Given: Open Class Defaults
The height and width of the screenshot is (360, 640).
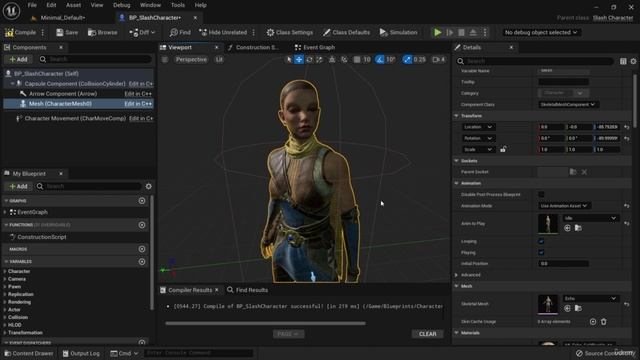Looking at the screenshot, I should pyautogui.click(x=346, y=32).
